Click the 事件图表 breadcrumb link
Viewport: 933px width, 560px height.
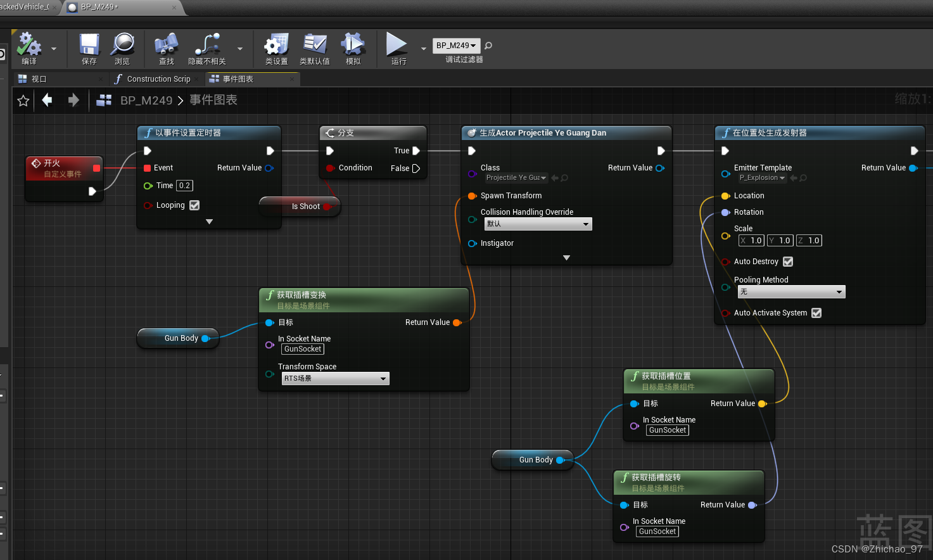(x=213, y=100)
